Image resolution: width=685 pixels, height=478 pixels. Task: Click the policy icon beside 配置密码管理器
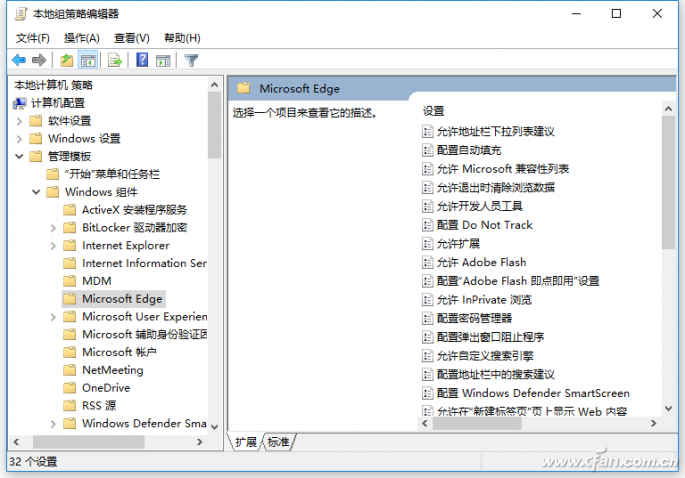pyautogui.click(x=428, y=319)
